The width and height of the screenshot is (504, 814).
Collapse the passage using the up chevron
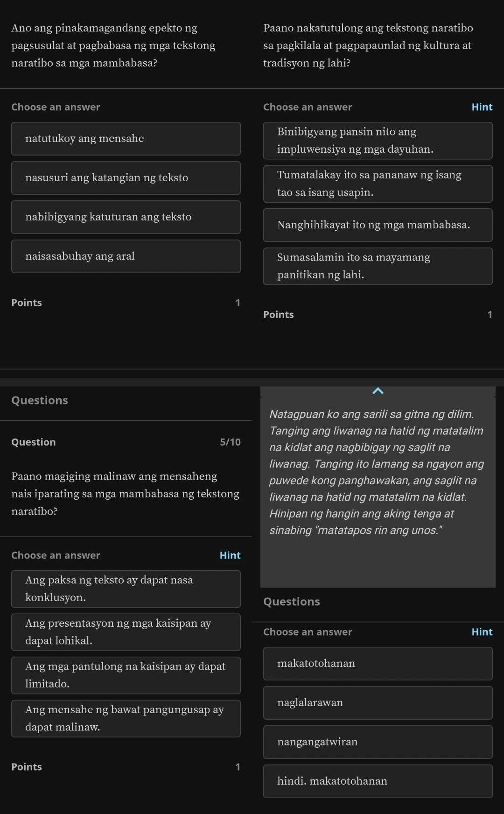click(x=378, y=391)
